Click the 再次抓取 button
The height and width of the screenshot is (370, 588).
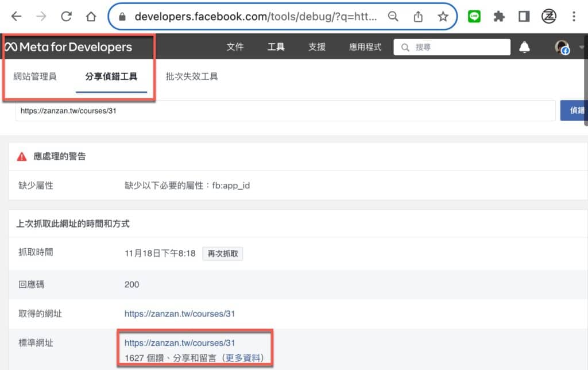(223, 254)
